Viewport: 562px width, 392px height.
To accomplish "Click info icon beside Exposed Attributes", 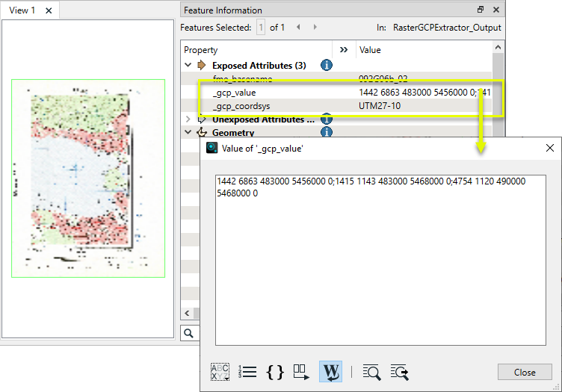I will point(326,65).
